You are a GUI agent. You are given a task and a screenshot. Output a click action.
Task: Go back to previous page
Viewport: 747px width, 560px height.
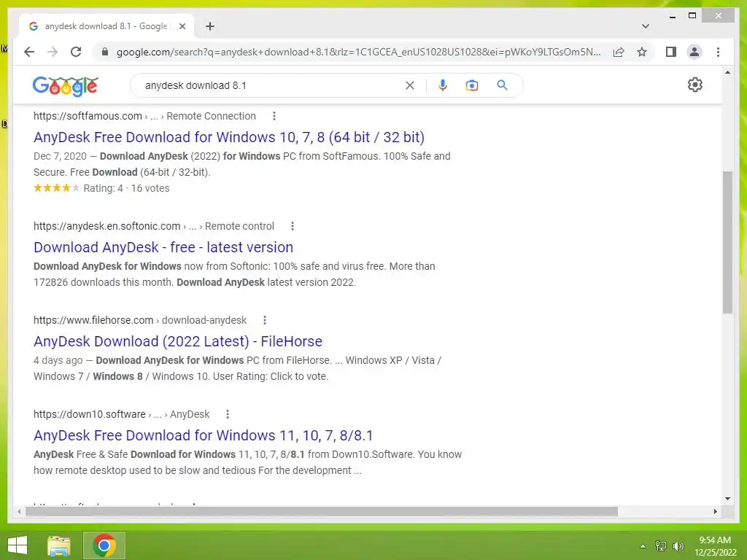click(x=29, y=52)
